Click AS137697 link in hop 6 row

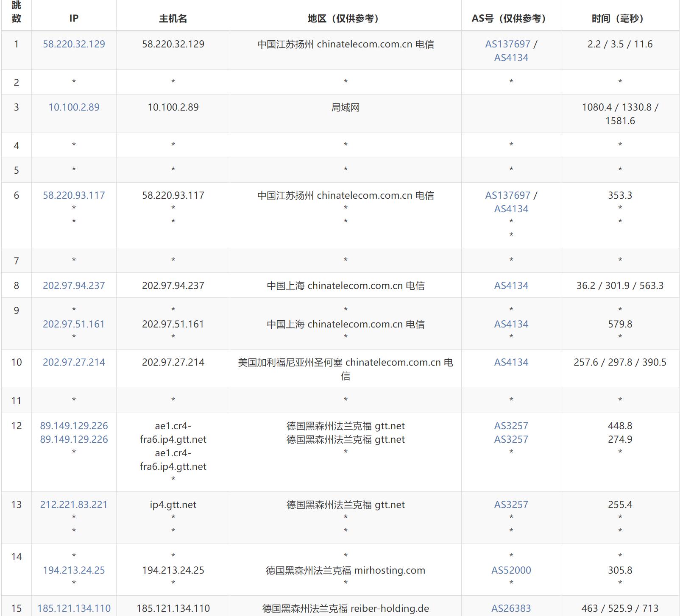click(x=507, y=195)
